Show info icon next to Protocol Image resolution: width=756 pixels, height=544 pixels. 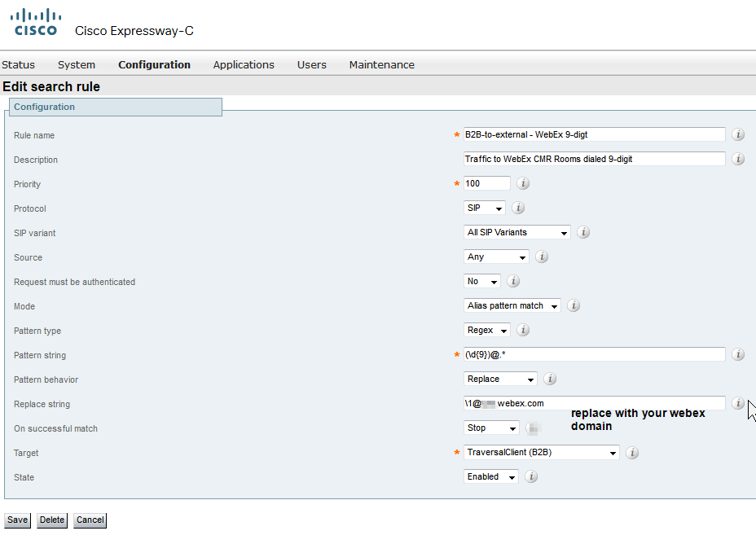click(x=518, y=208)
